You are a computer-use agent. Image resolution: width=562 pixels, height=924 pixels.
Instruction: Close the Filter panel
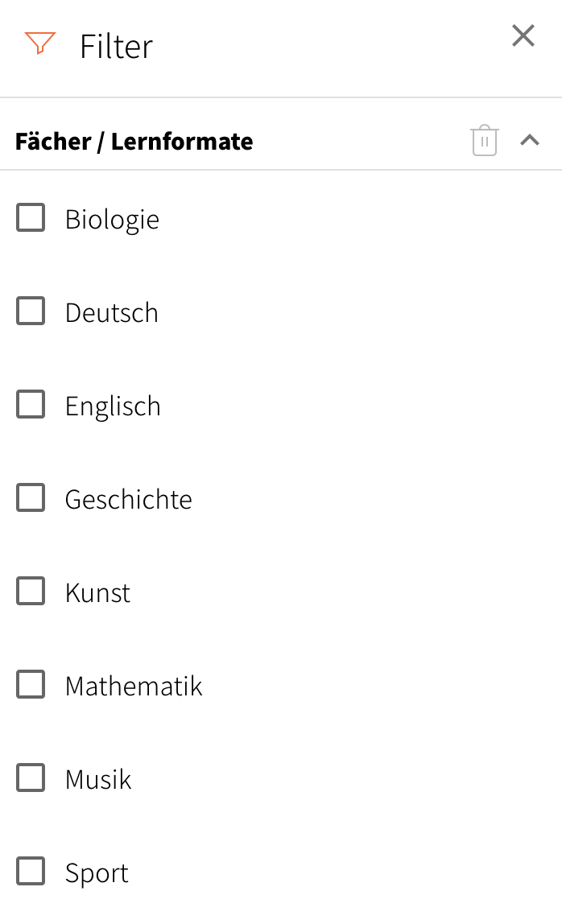(523, 35)
